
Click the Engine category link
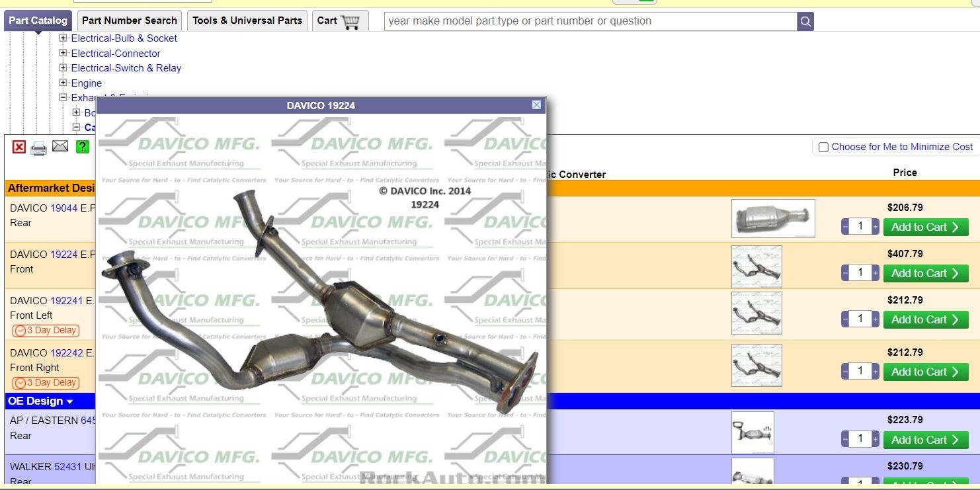[x=87, y=83]
